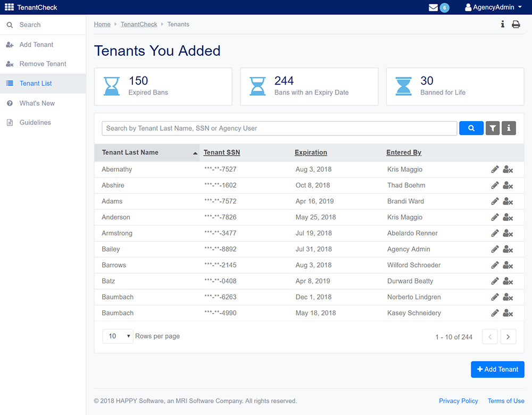
Task: Open the app grid icon beside TenantCheck
Action: 9,7
